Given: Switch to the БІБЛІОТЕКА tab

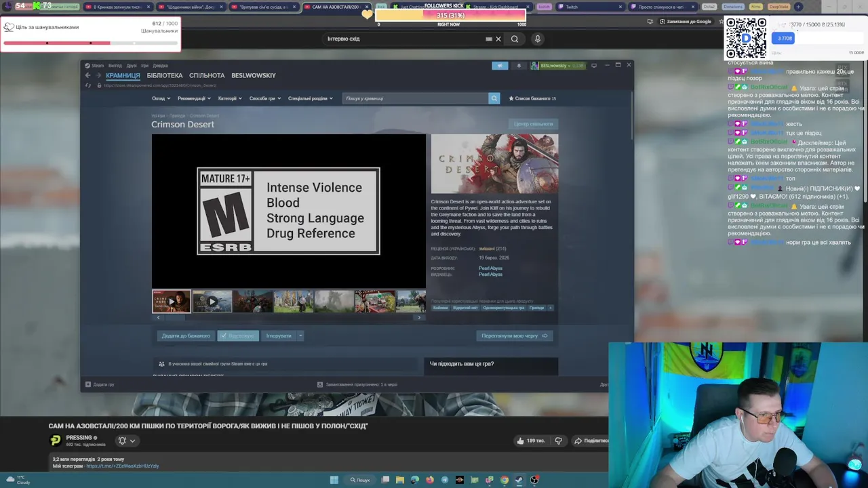Looking at the screenshot, I should pos(165,75).
